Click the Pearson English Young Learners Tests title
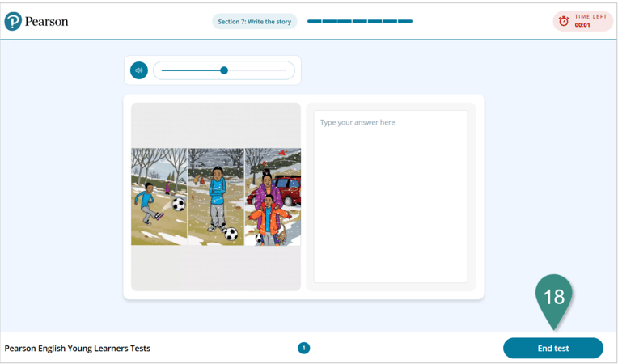The width and height of the screenshot is (618, 364). pyautogui.click(x=78, y=349)
